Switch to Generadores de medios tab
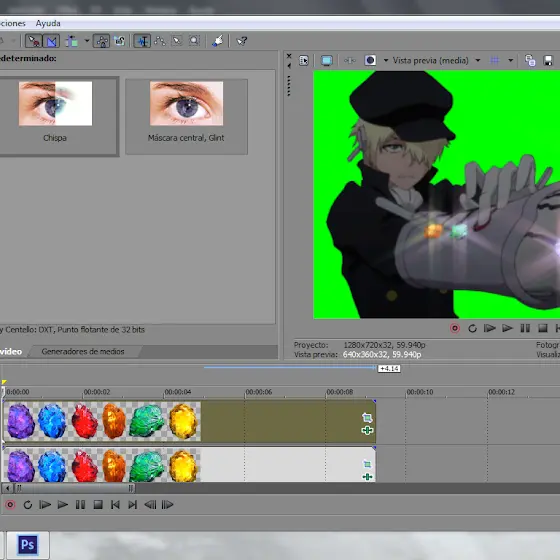Image resolution: width=560 pixels, height=560 pixels. (x=83, y=351)
